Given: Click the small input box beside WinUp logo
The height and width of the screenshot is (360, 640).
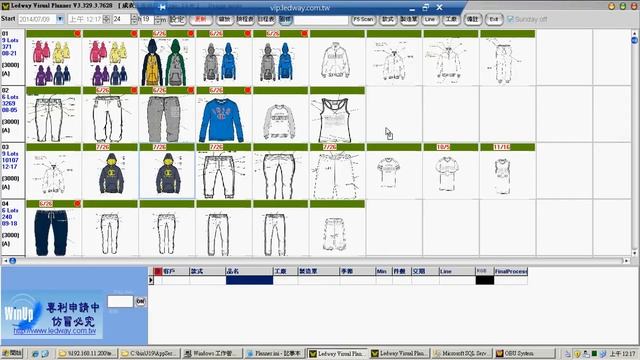Looking at the screenshot, I should coord(120,301).
